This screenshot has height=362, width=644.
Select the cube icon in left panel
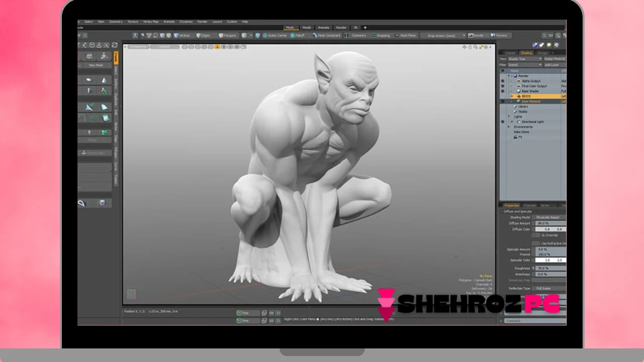pyautogui.click(x=102, y=203)
